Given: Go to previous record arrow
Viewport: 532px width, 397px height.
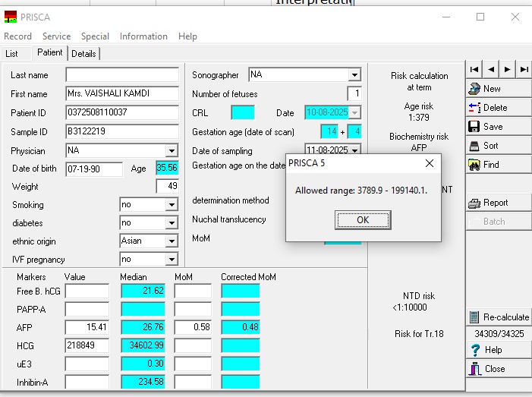Looking at the screenshot, I should (491, 69).
